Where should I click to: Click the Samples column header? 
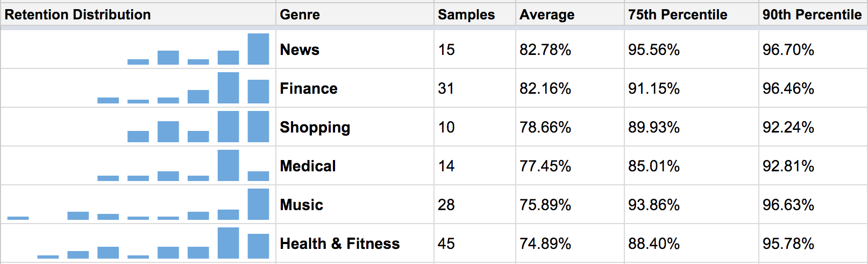pos(466,15)
